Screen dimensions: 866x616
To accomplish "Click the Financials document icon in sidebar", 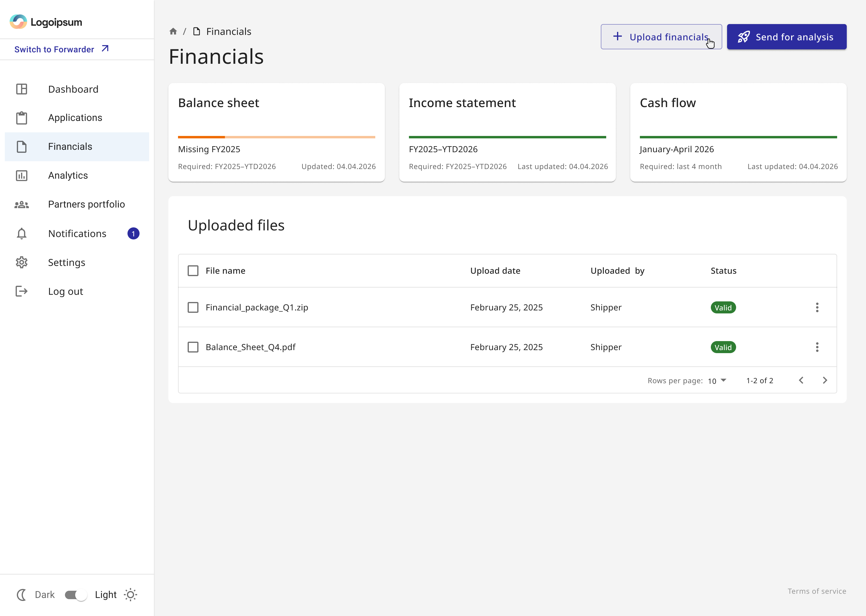I will pyautogui.click(x=22, y=146).
